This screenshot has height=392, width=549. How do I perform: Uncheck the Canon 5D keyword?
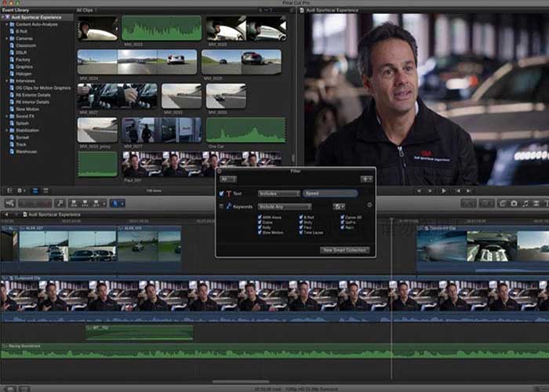342,217
